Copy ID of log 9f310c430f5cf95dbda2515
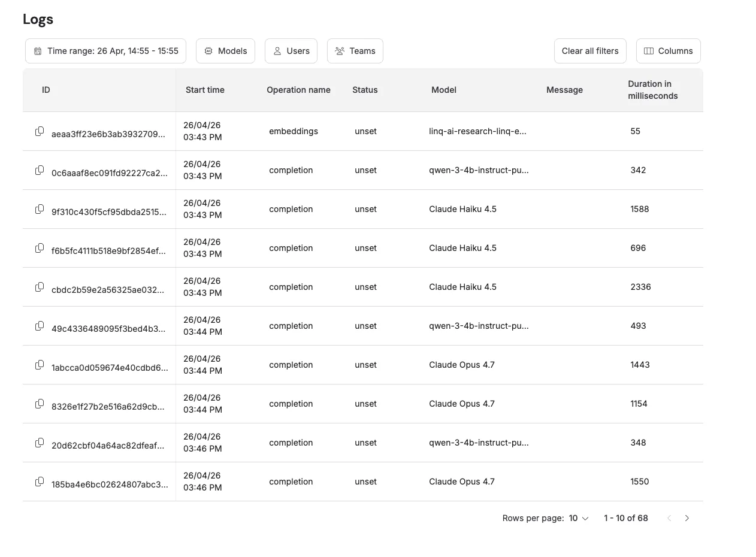The width and height of the screenshot is (756, 557). coord(40,209)
